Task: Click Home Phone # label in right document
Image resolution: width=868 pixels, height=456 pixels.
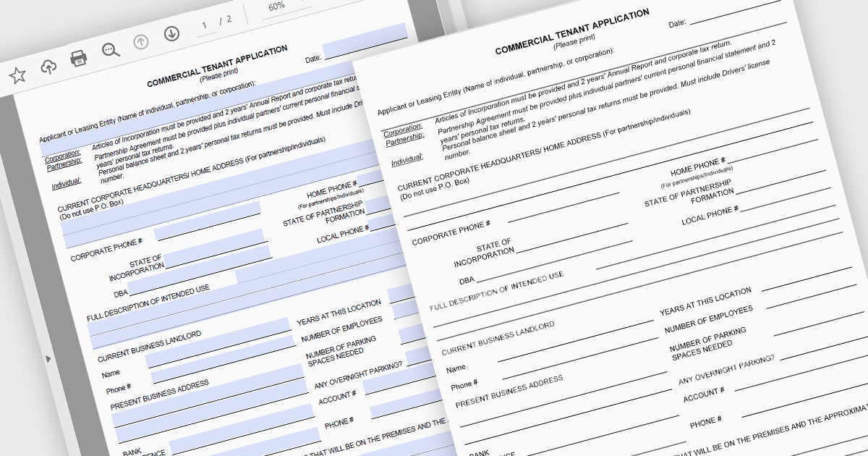Action: (x=697, y=166)
